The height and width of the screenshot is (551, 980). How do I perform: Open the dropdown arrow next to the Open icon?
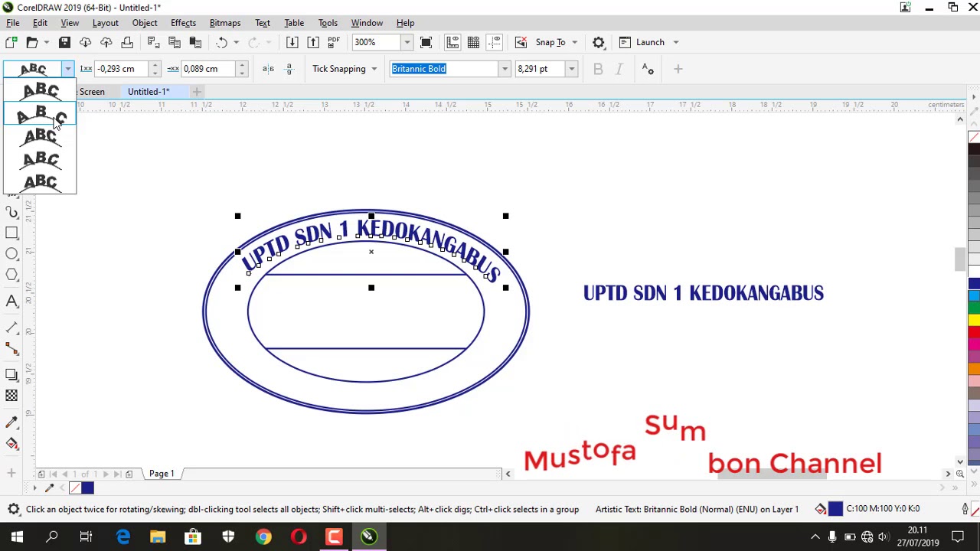tap(46, 42)
